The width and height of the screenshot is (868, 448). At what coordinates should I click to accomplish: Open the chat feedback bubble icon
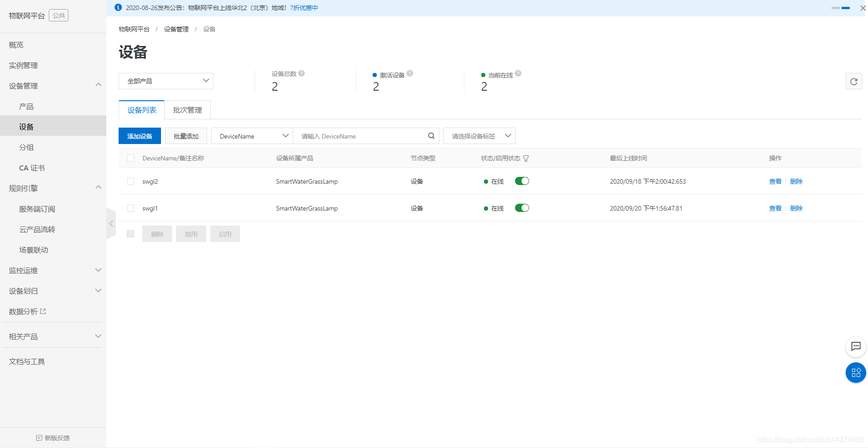click(856, 347)
